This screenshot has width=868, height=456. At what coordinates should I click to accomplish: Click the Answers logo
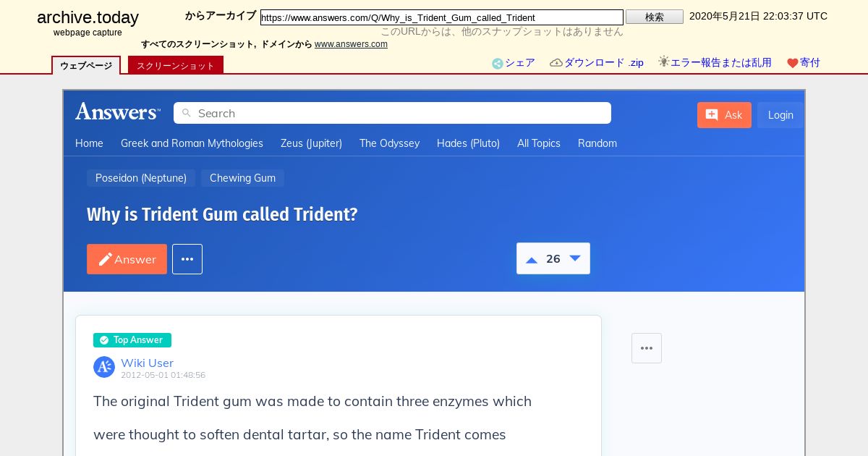click(x=118, y=111)
